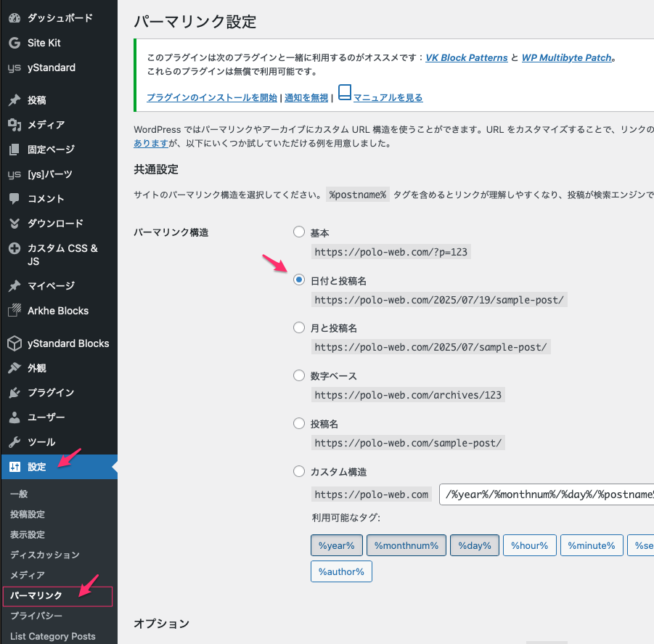This screenshot has width=654, height=644.
Task: Open the VK Block Patterns link
Action: pyautogui.click(x=466, y=57)
